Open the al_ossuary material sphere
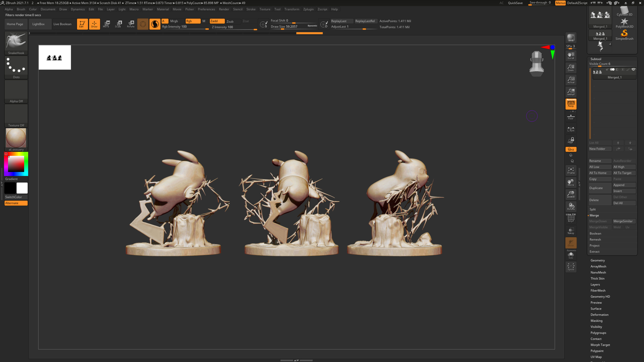 coord(16,139)
